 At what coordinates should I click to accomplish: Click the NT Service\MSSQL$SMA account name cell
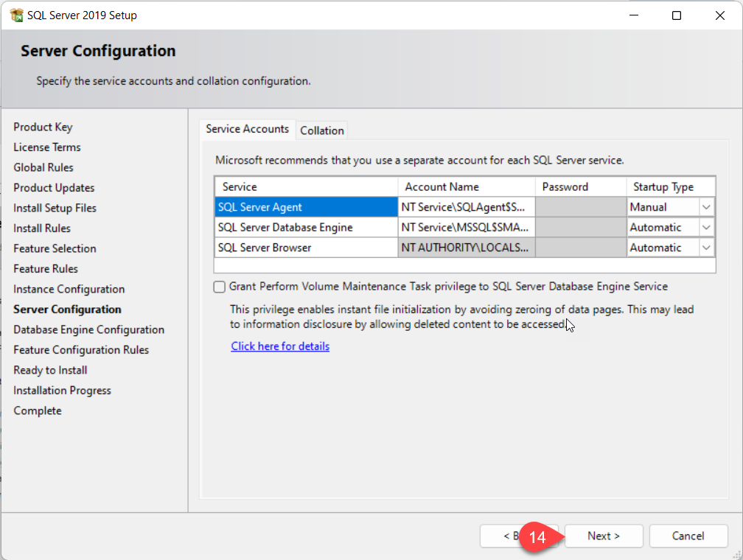tap(467, 228)
